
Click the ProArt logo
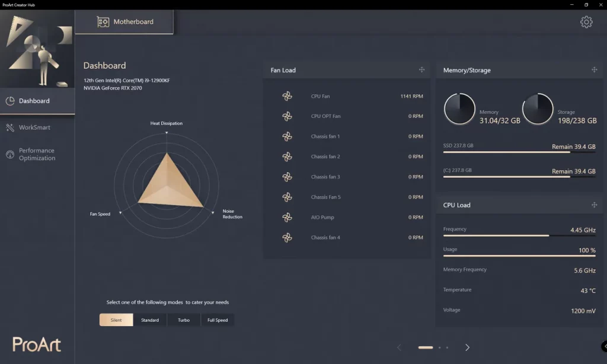pos(36,344)
